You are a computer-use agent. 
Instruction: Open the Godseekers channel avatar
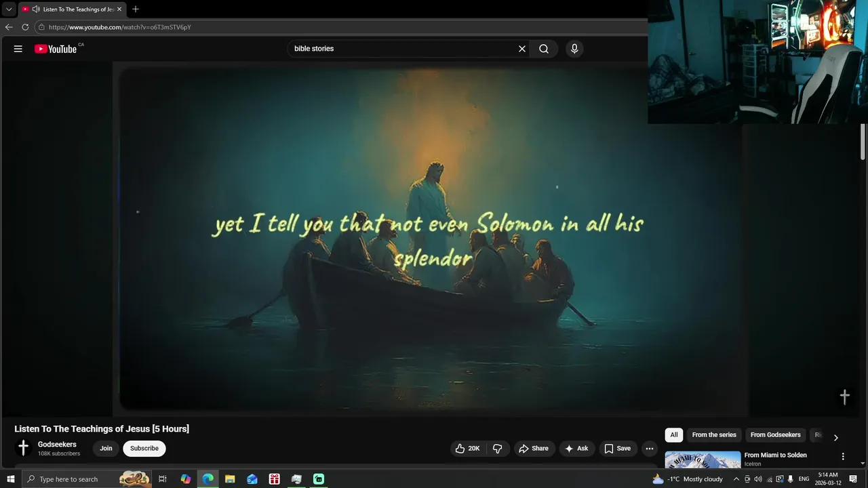coord(23,448)
